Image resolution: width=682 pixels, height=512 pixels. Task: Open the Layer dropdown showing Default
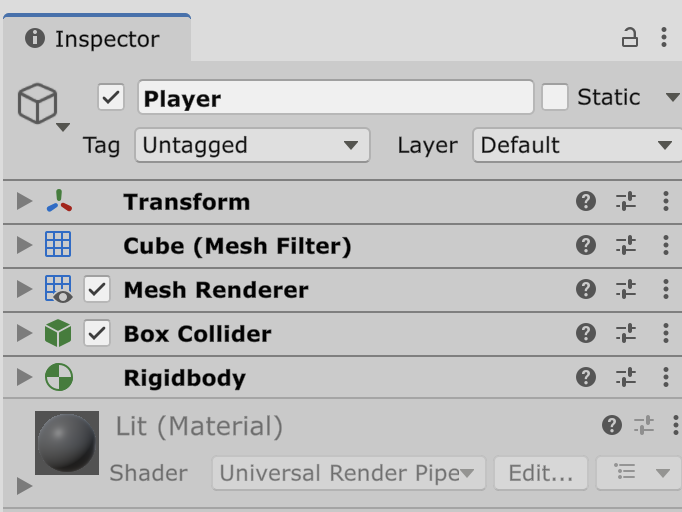click(x=576, y=145)
